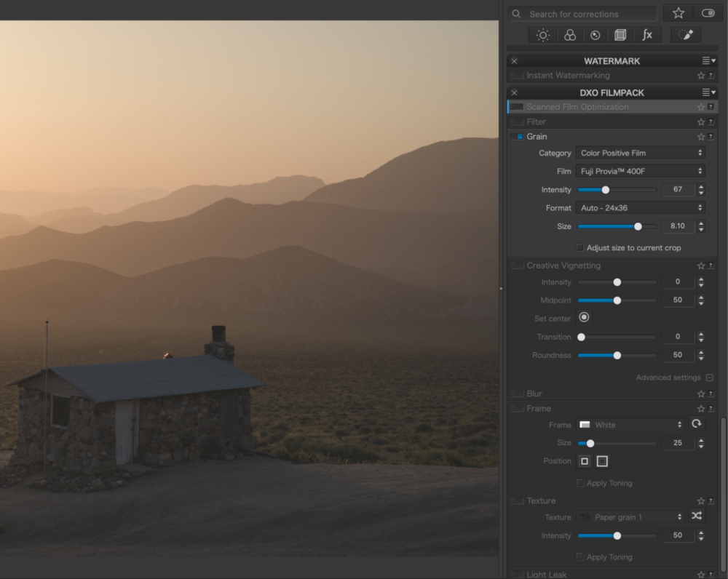
Task: Click the Set center target icon
Action: click(584, 318)
